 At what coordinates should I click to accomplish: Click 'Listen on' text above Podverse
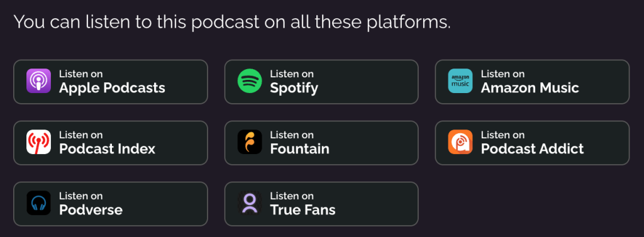click(x=81, y=196)
